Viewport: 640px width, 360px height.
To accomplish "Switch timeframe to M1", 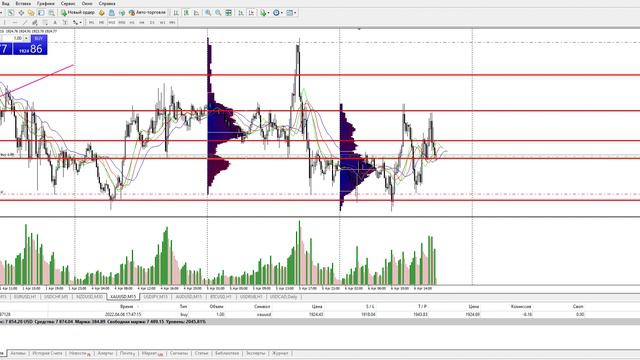I will (x=91, y=22).
